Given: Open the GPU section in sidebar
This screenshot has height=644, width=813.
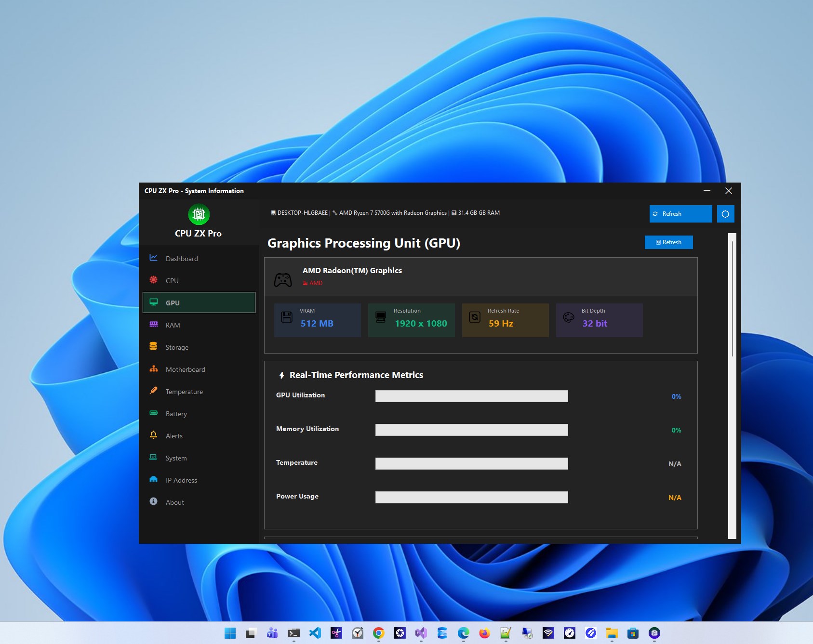Looking at the screenshot, I should (172, 302).
